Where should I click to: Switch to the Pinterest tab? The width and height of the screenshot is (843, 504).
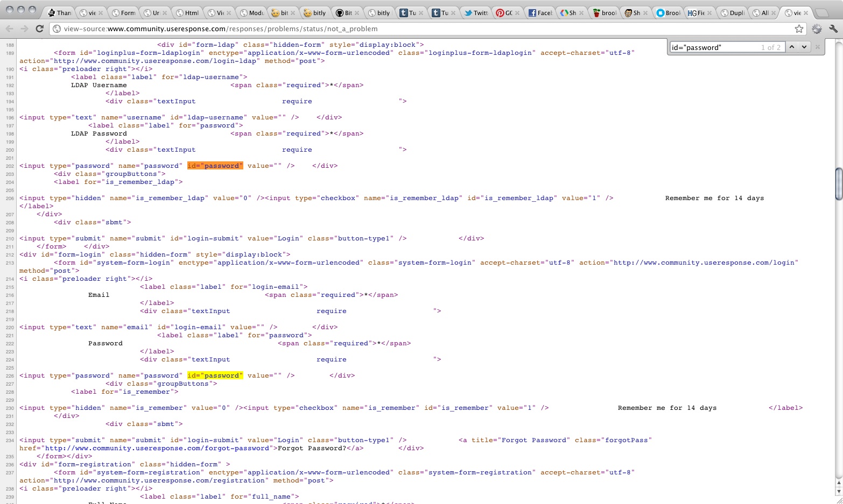pos(504,13)
